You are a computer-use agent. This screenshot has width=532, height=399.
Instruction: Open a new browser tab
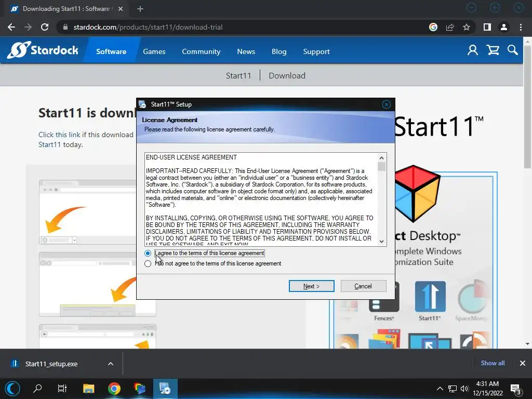click(x=140, y=9)
